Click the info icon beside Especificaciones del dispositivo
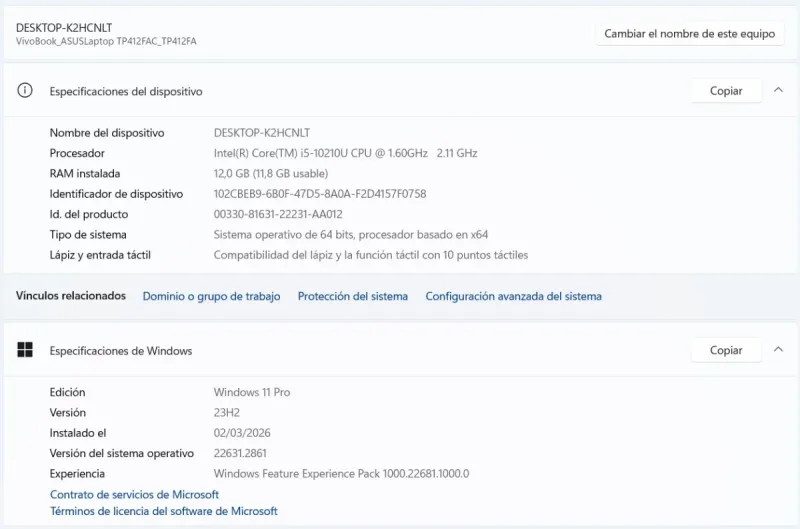The height and width of the screenshot is (529, 800). coord(24,91)
